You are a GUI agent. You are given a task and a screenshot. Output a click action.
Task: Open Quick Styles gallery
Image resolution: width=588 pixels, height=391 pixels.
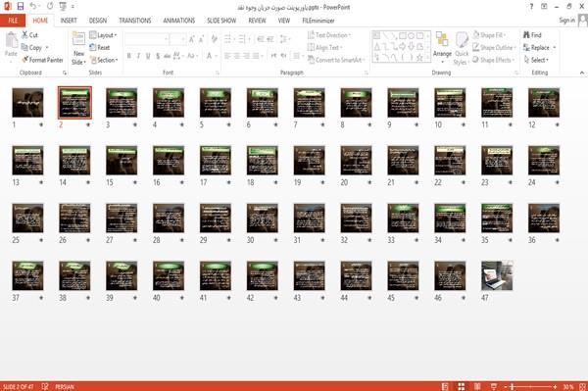coord(462,48)
